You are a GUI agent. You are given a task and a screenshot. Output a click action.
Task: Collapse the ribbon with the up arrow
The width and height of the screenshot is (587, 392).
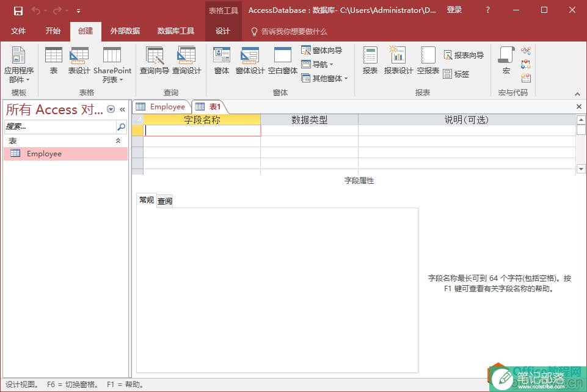click(577, 93)
